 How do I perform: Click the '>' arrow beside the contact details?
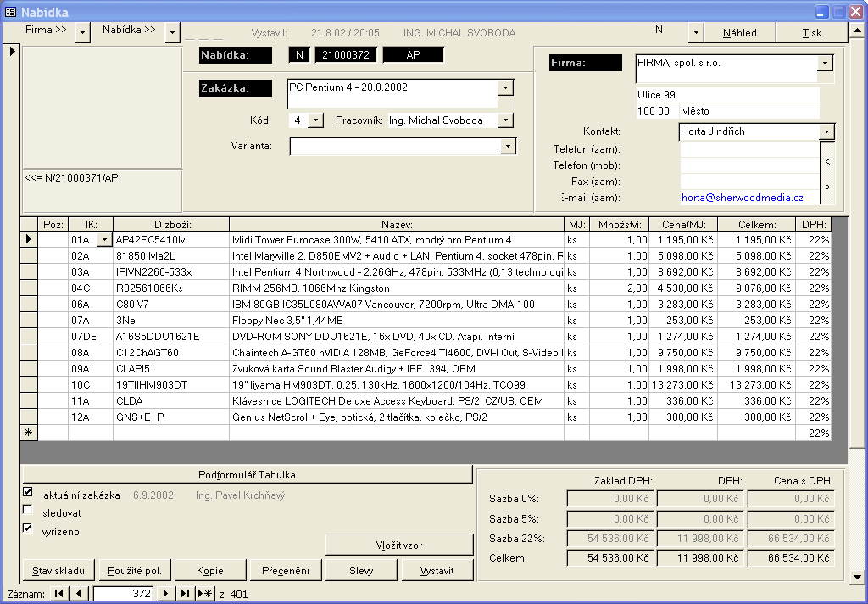point(827,187)
